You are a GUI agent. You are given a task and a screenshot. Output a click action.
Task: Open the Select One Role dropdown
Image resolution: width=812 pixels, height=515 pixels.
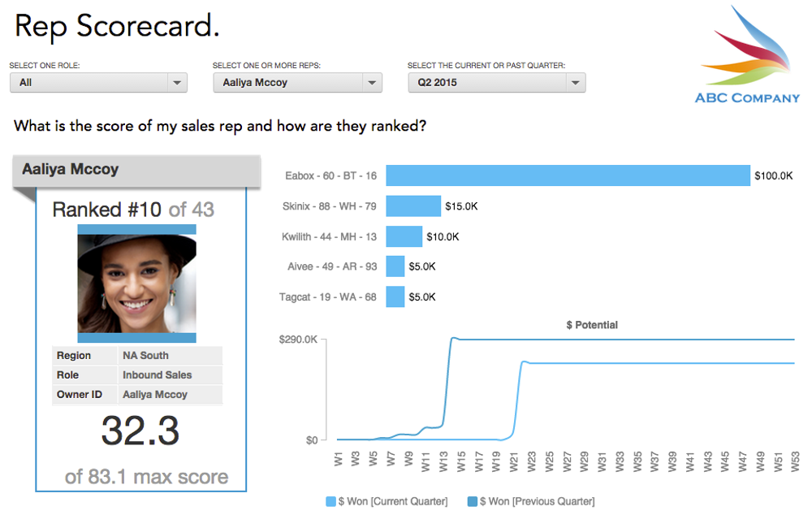[98, 82]
